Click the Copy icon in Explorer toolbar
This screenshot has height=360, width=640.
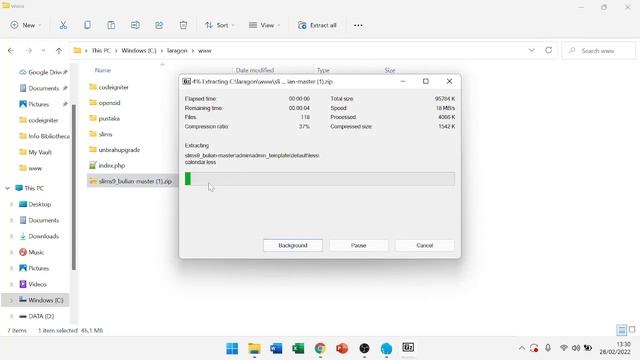(87, 25)
